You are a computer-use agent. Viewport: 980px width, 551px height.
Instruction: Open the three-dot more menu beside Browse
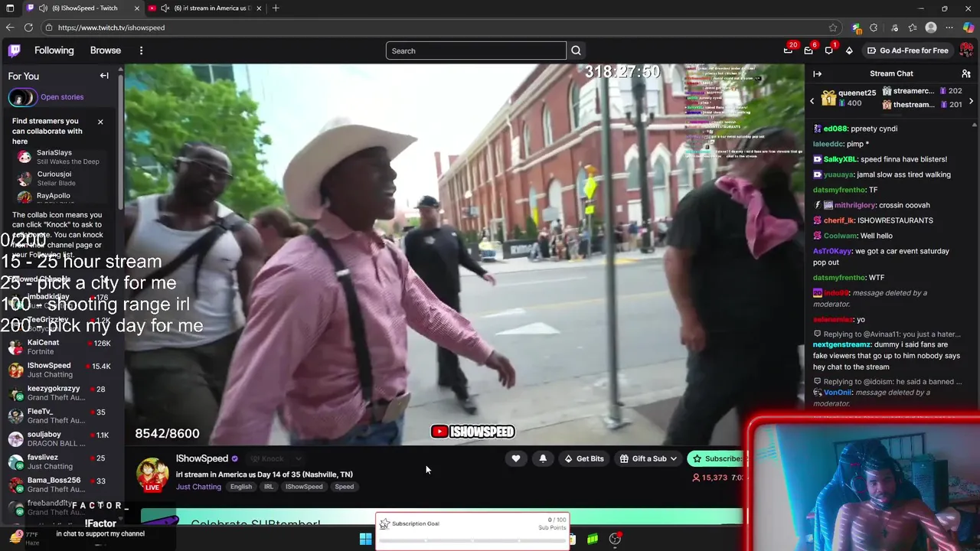point(141,51)
